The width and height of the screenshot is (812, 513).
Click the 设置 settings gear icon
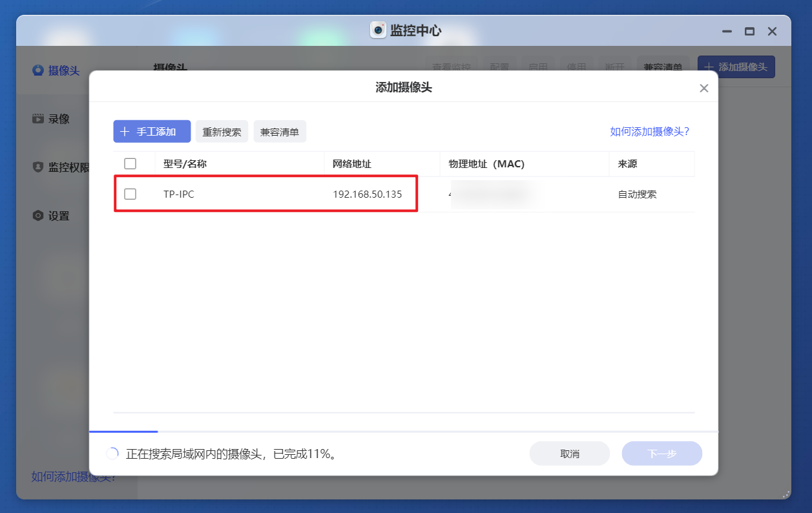tap(37, 215)
